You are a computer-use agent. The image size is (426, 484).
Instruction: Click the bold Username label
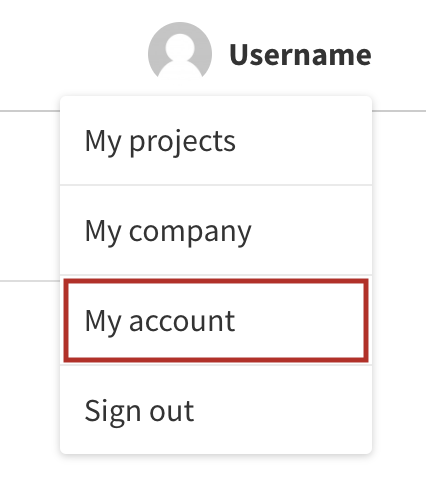click(x=300, y=55)
